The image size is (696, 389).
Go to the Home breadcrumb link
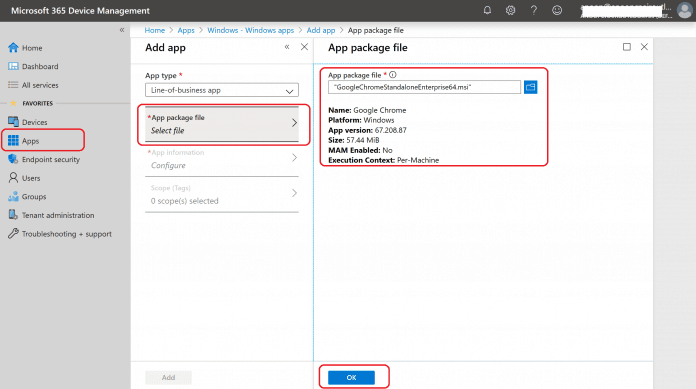point(154,30)
